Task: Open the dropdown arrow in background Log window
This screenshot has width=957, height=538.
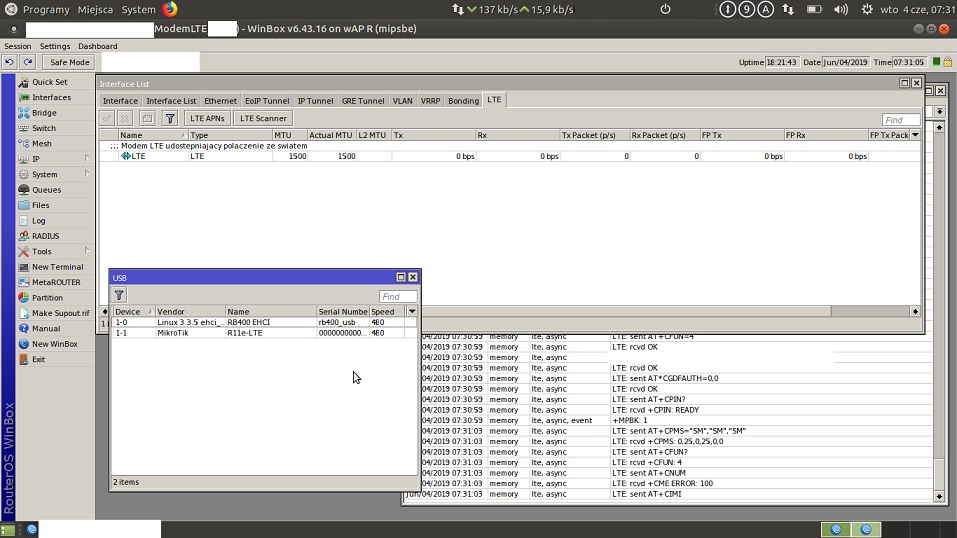Action: tap(939, 111)
